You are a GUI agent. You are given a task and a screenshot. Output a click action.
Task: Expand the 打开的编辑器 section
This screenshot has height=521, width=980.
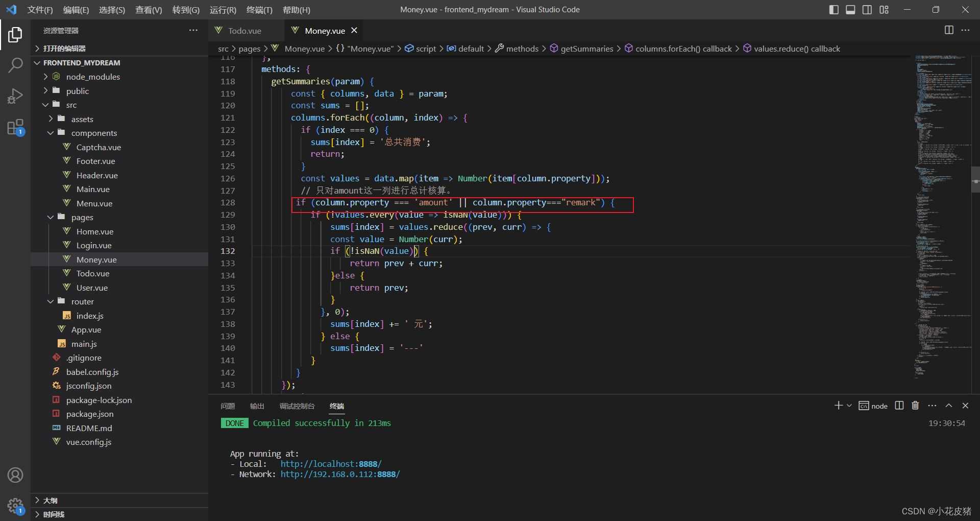[119, 49]
